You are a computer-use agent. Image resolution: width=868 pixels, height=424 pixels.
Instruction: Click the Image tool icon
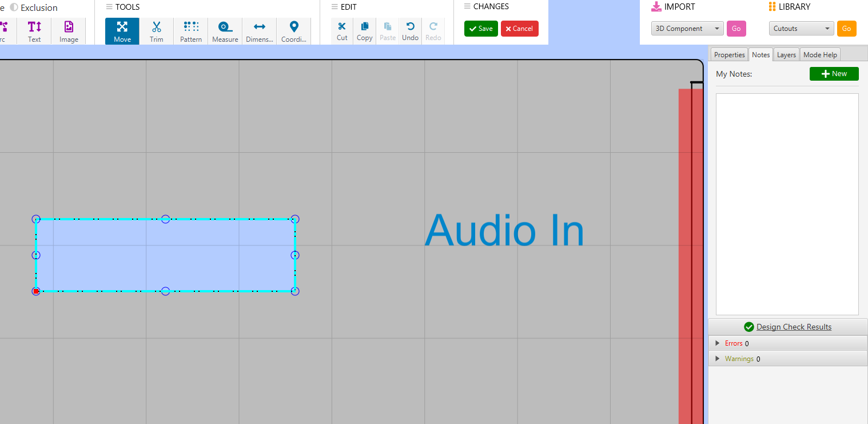pyautogui.click(x=69, y=31)
